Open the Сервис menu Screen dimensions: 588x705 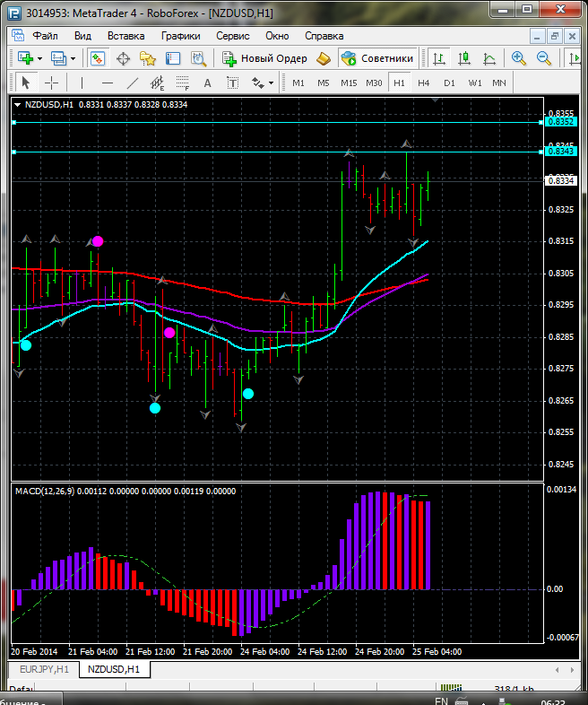(x=233, y=36)
